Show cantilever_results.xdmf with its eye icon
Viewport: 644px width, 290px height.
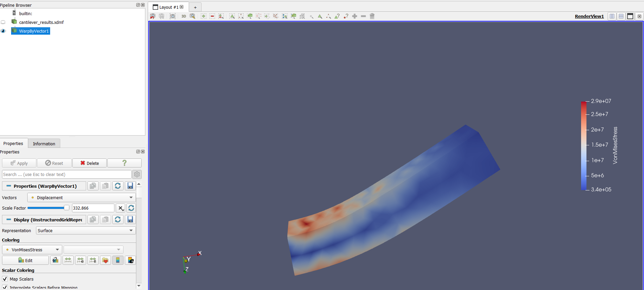(3, 22)
